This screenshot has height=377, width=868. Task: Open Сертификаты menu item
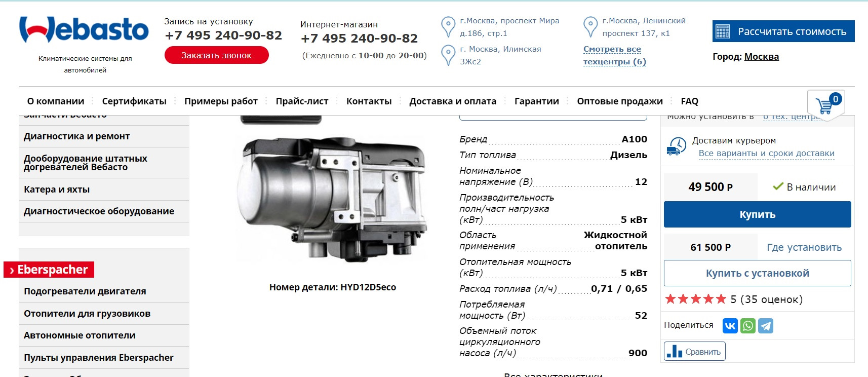[x=134, y=101]
